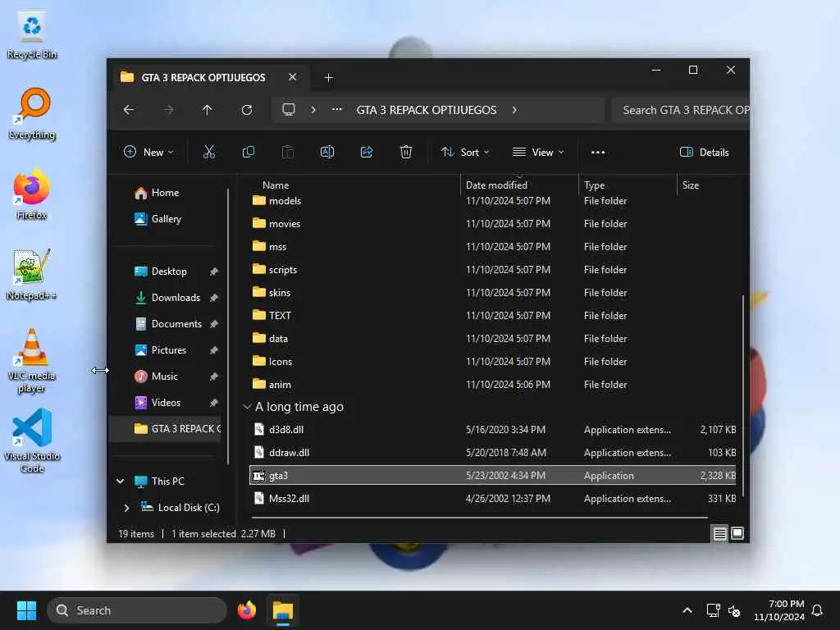Open Recycle Bin on desktop
Screen dimensions: 840x630
click(32, 35)
